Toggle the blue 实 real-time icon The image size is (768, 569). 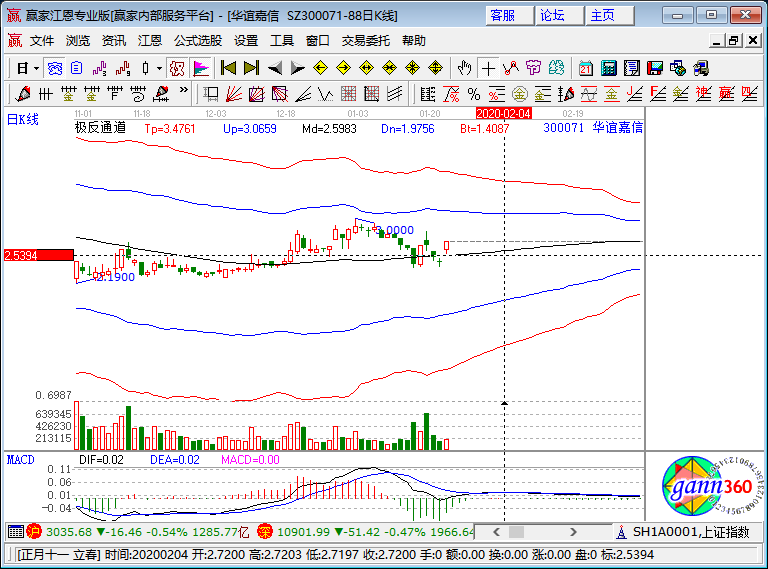(55, 68)
